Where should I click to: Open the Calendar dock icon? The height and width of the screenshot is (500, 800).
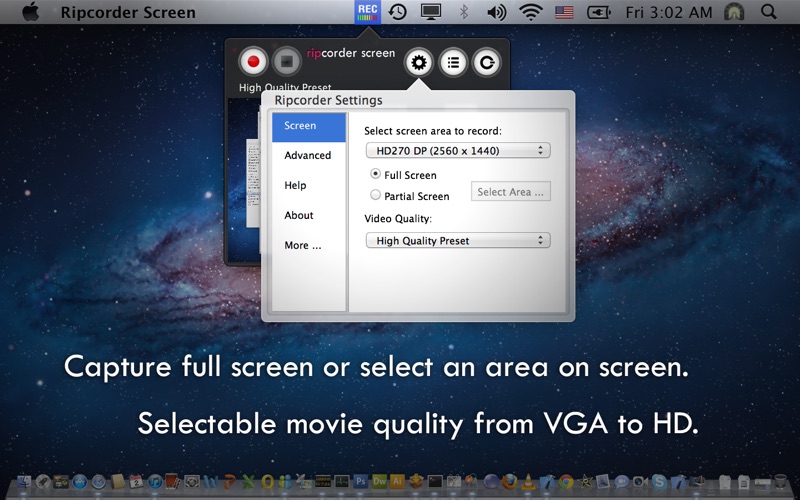[136, 482]
